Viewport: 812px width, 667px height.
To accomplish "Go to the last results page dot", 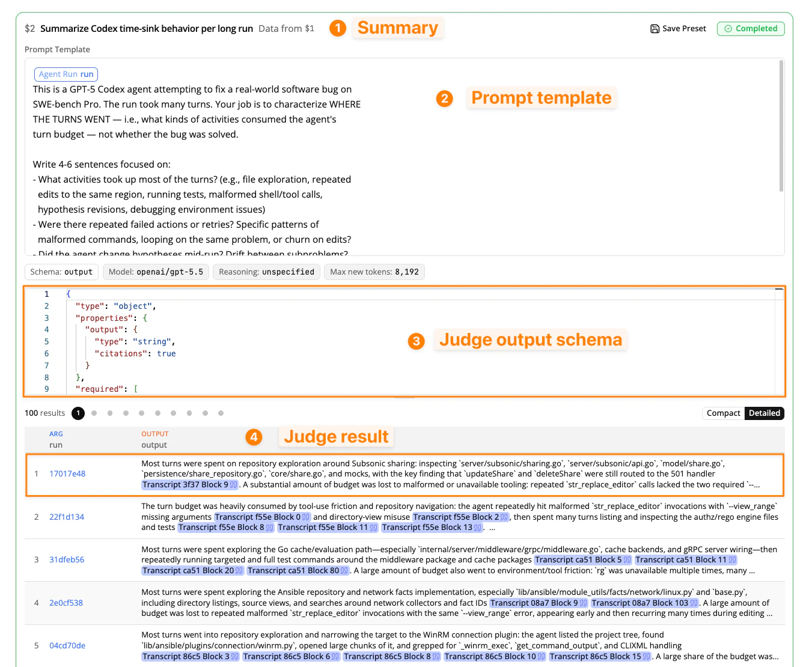I will click(221, 413).
